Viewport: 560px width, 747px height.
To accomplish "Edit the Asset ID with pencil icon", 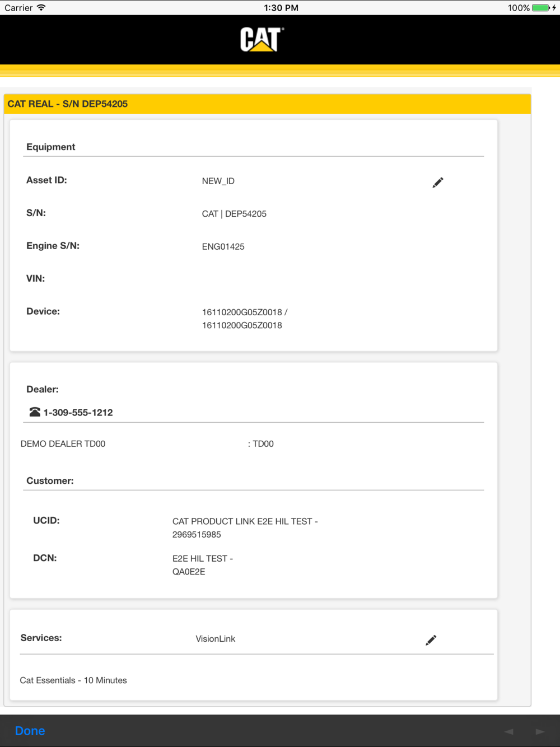I will coord(438,183).
